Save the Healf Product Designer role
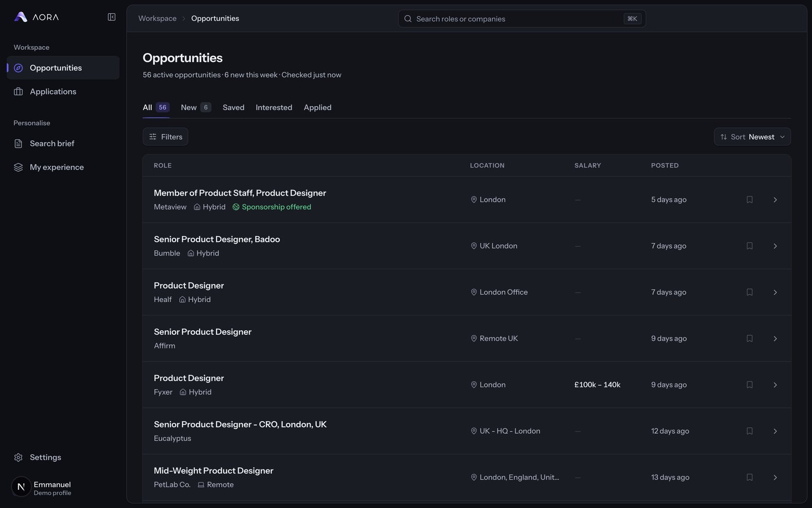This screenshot has width=812, height=508. (x=750, y=292)
